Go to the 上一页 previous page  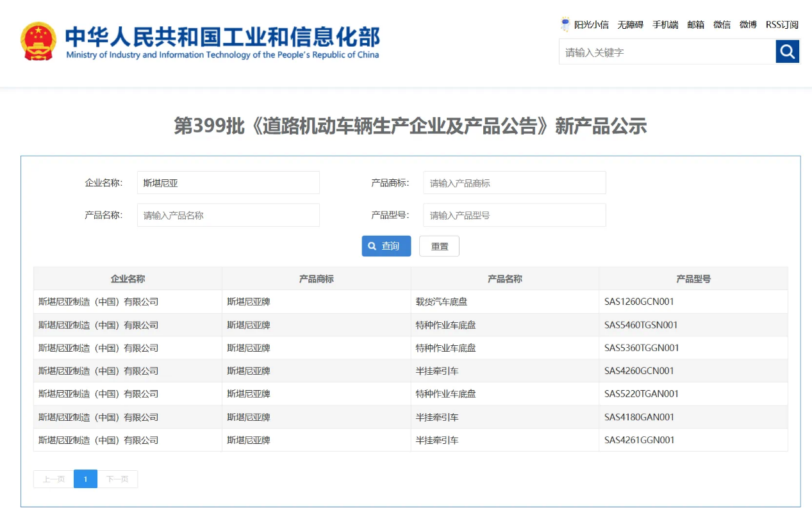tap(54, 479)
